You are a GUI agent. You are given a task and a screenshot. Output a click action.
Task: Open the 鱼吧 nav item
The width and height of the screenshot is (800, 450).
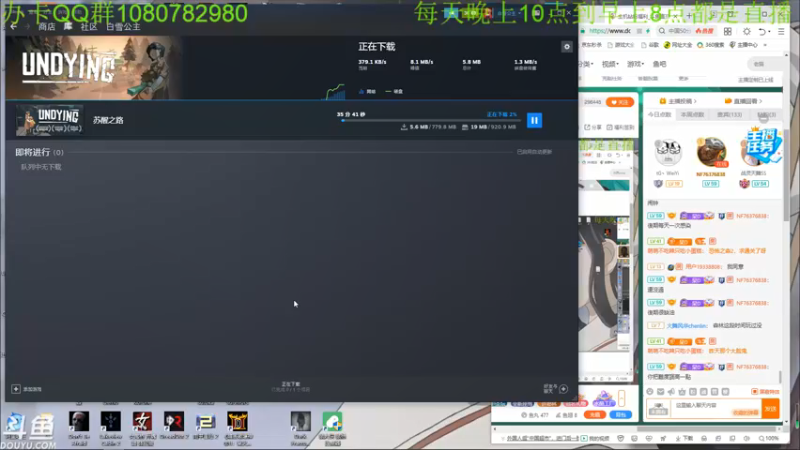coord(659,64)
